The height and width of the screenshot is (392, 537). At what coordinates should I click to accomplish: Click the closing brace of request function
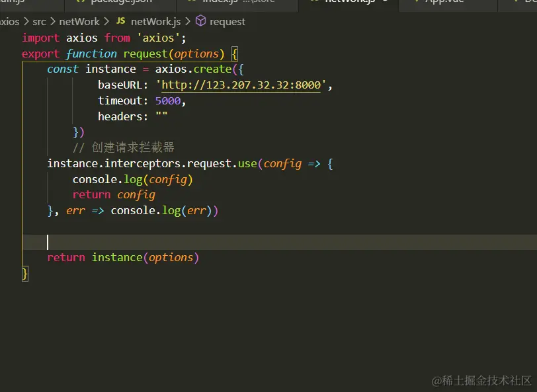[x=25, y=274]
